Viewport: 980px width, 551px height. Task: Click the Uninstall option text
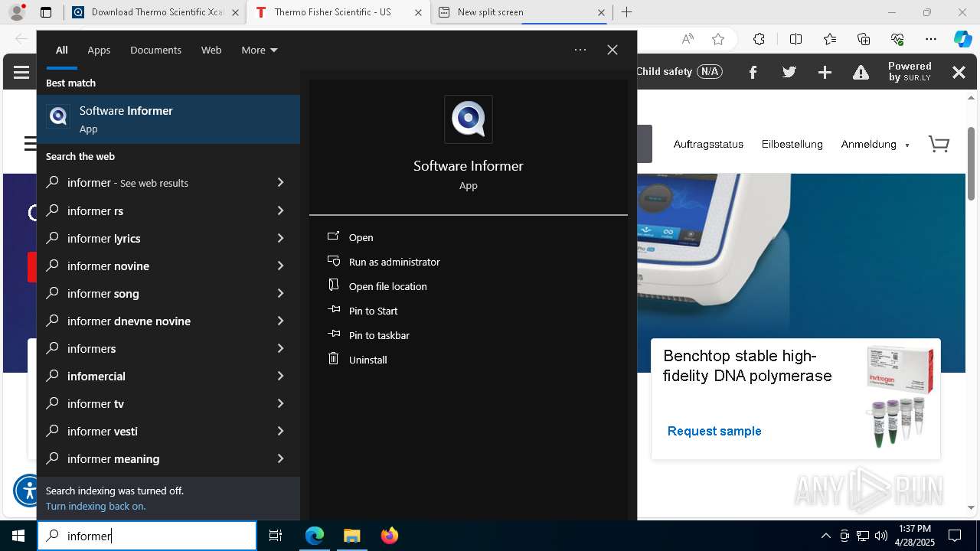pos(367,360)
